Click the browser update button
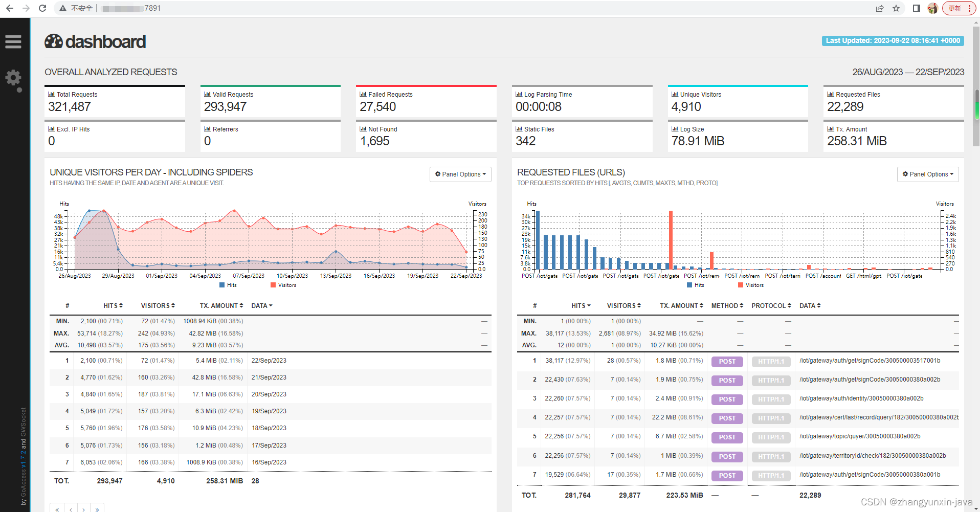The width and height of the screenshot is (980, 512). click(959, 8)
